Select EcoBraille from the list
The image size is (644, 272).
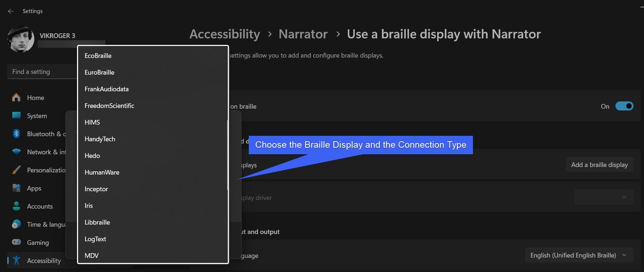(x=153, y=56)
